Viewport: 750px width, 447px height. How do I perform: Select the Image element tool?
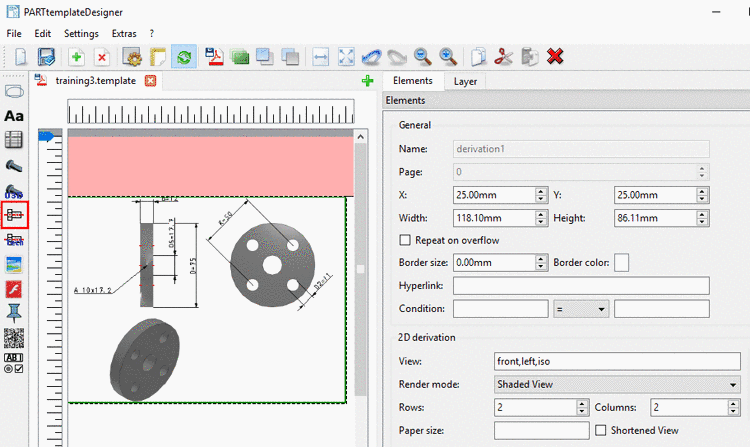(14, 265)
